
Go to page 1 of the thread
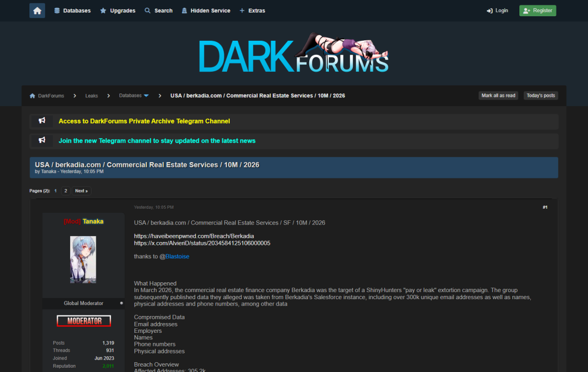point(56,191)
